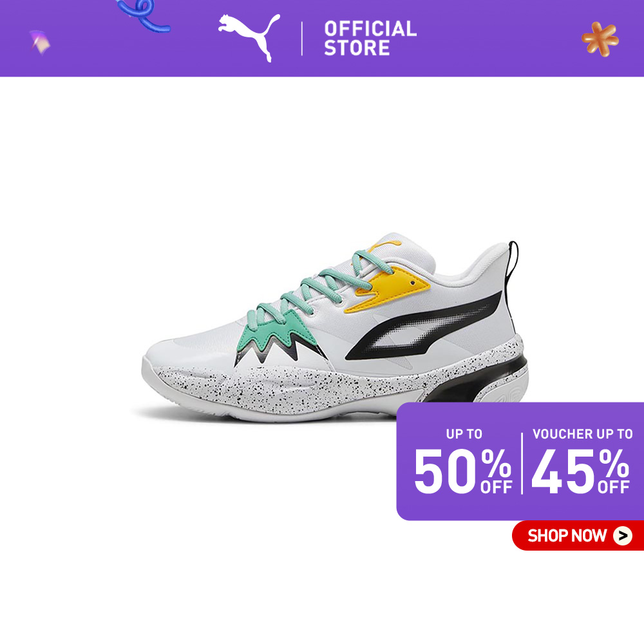Click the teal shoelaces
This screenshot has width=644, height=644.
click(x=316, y=291)
